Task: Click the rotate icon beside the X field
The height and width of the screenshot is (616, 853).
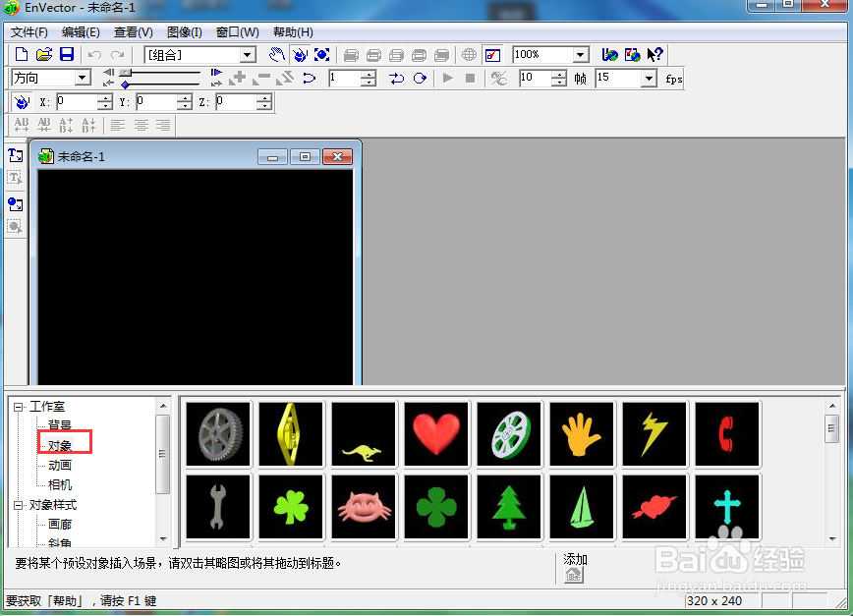Action: [22, 101]
